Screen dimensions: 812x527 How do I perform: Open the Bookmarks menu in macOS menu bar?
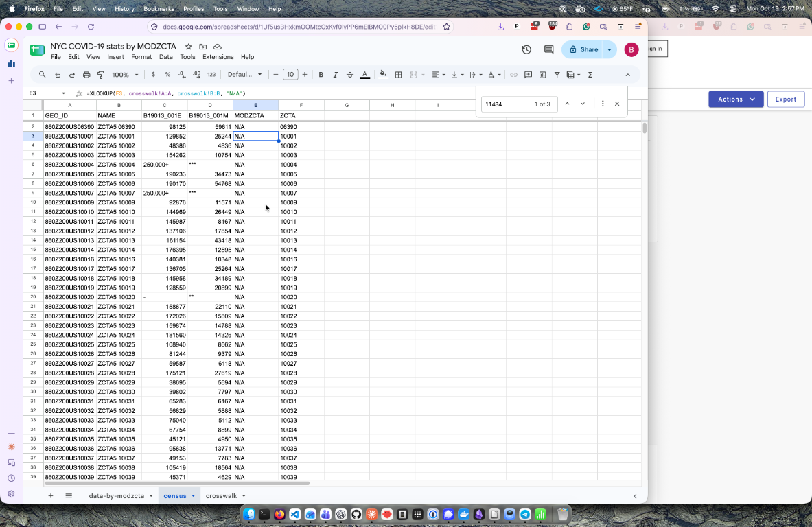point(159,9)
